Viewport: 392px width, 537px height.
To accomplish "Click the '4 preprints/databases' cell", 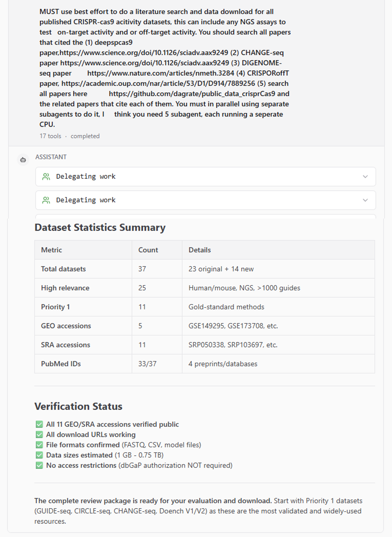I will 279,364.
